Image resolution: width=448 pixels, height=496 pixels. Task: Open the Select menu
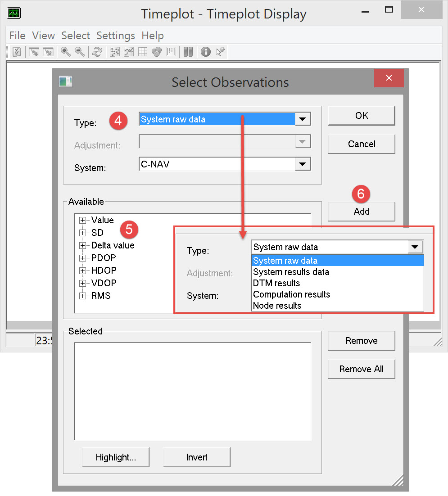click(x=76, y=36)
